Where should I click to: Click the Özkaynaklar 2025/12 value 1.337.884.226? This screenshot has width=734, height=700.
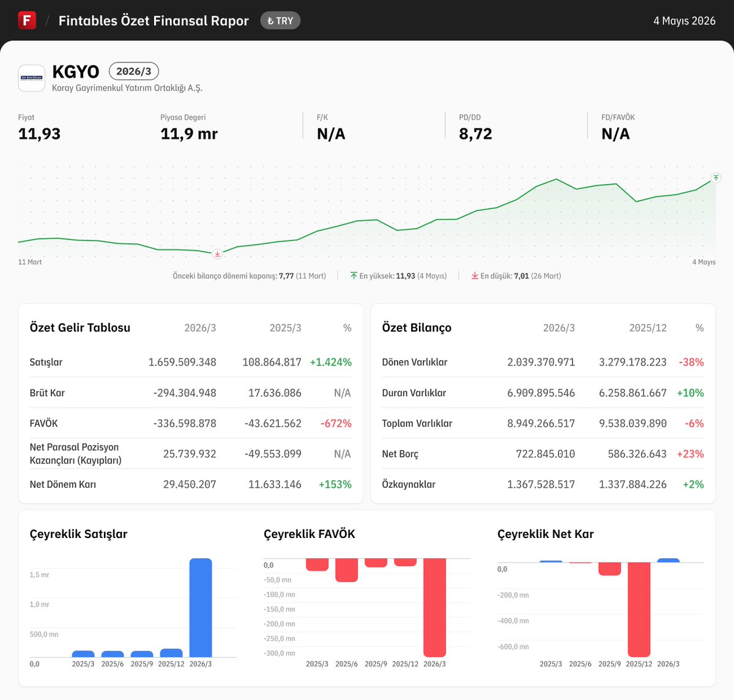[x=633, y=484]
